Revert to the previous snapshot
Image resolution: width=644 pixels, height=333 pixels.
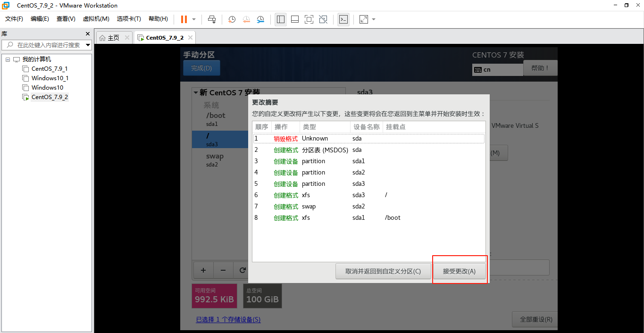246,19
